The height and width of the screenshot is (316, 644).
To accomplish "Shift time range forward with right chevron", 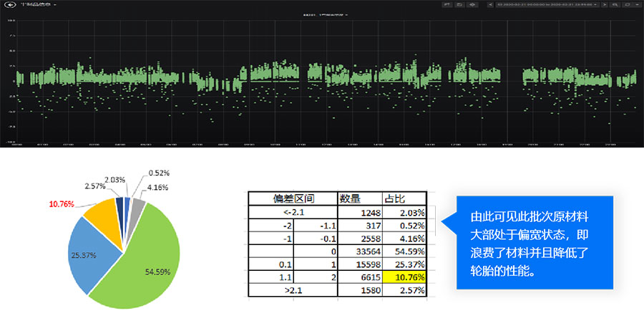I will tap(605, 5).
